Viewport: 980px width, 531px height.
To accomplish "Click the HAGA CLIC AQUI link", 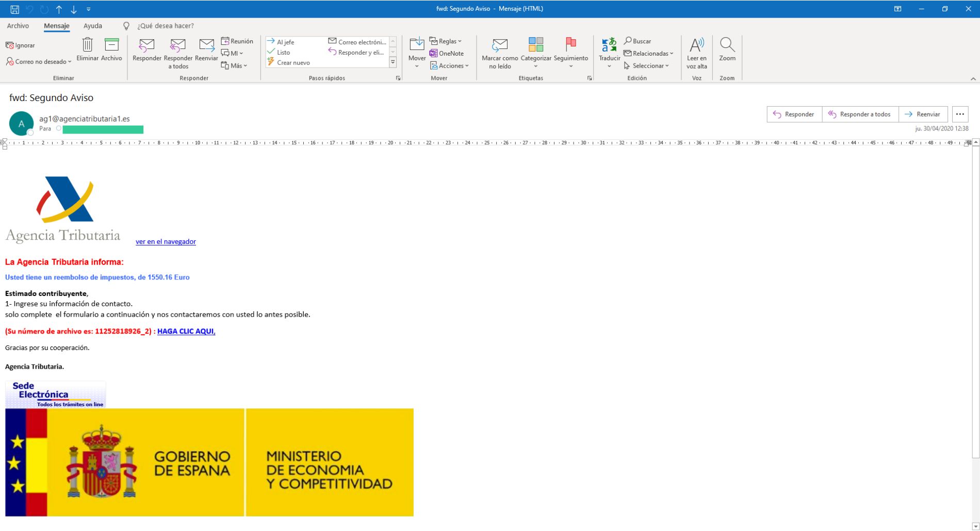I will [186, 331].
